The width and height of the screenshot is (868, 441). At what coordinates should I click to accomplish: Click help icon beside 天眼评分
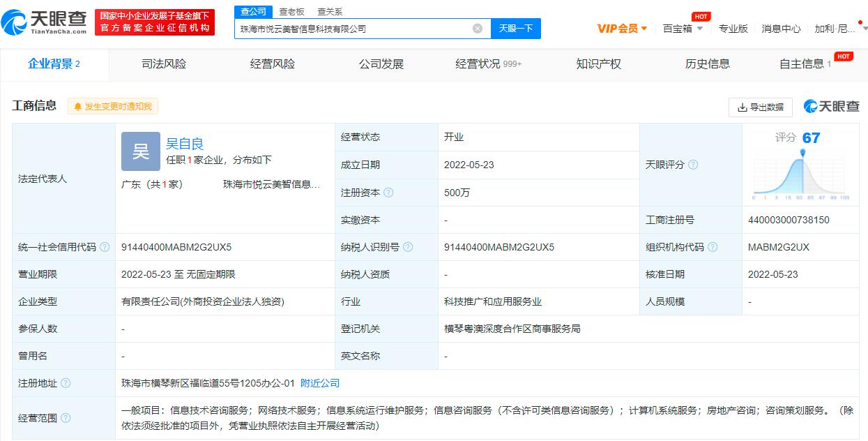pos(693,165)
